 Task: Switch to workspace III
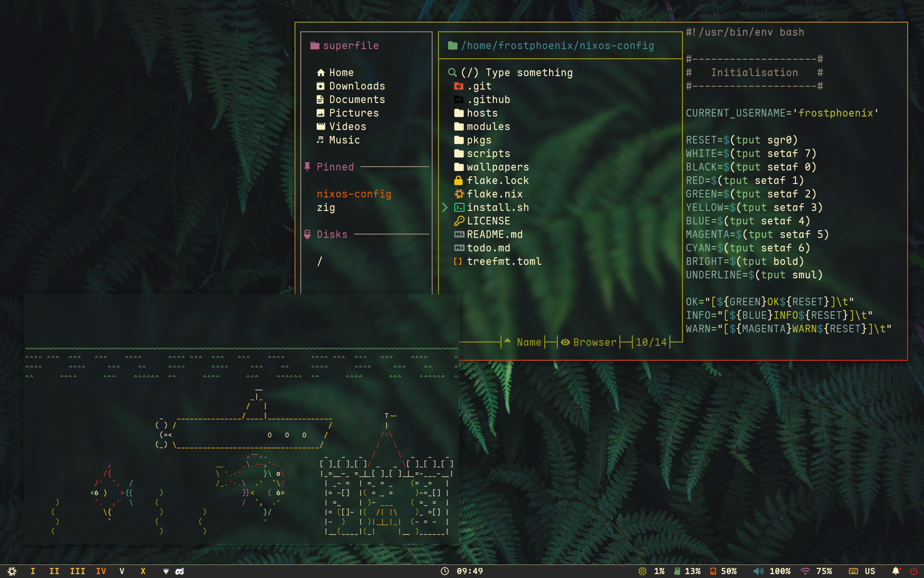tap(77, 571)
